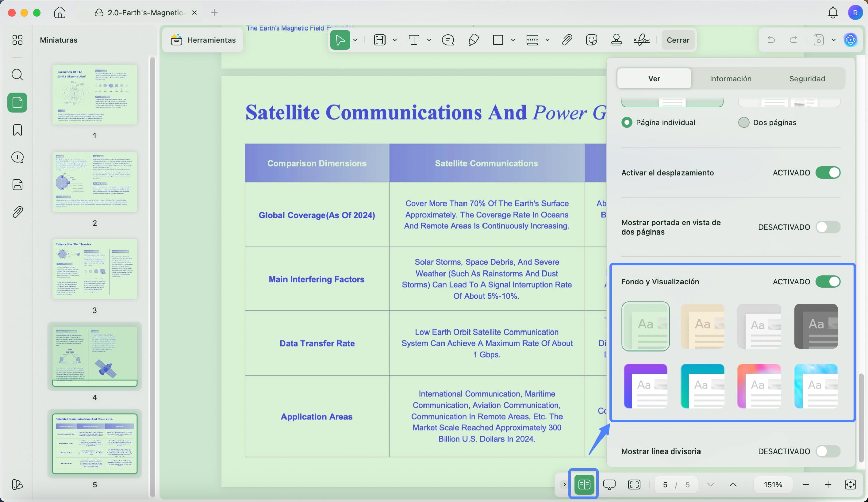Open the form fields panel in sidebar
Viewport: 868px width, 502px height.
coord(17,184)
